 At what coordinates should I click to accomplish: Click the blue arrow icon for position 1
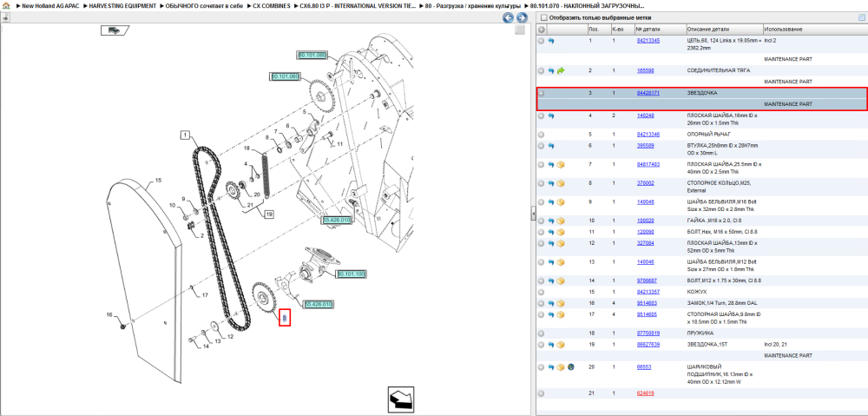point(551,41)
